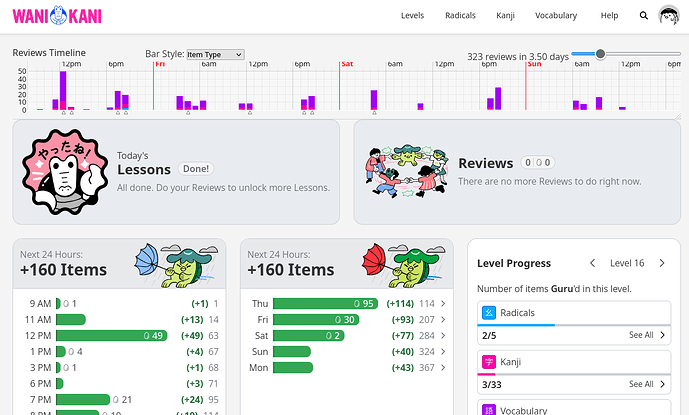The height and width of the screenshot is (415, 689).
Task: Click the timeline resize grip corner
Action: 678,116
